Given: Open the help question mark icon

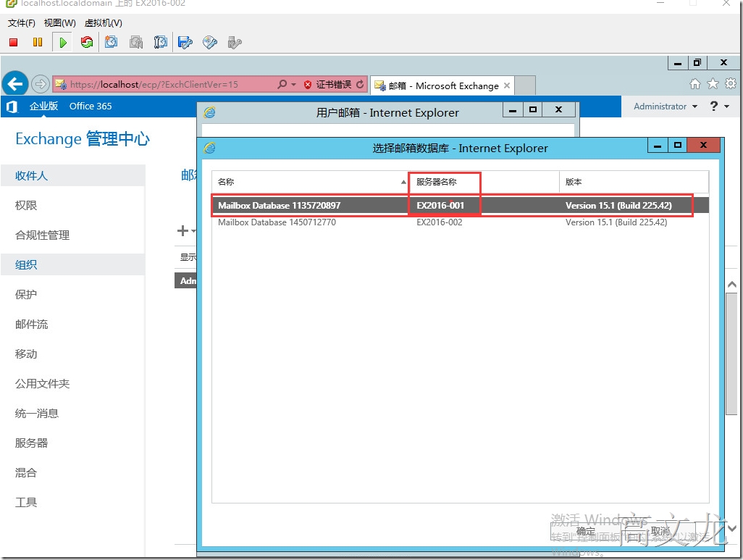Looking at the screenshot, I should (714, 106).
